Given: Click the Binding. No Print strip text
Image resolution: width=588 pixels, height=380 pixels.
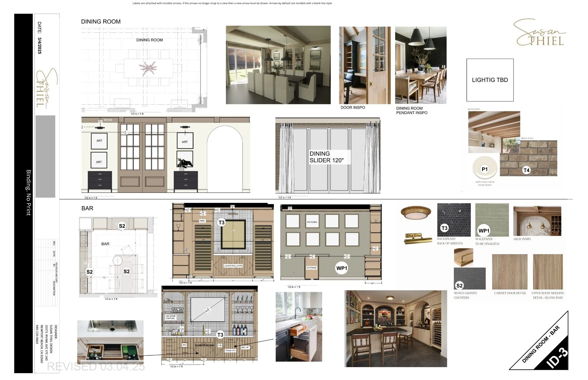Looking at the screenshot, I should pyautogui.click(x=29, y=193).
